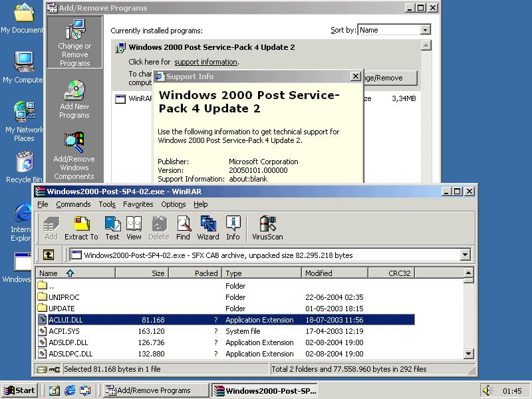The height and width of the screenshot is (399, 532).
Task: Open the File menu in WinRAR
Action: tap(43, 204)
